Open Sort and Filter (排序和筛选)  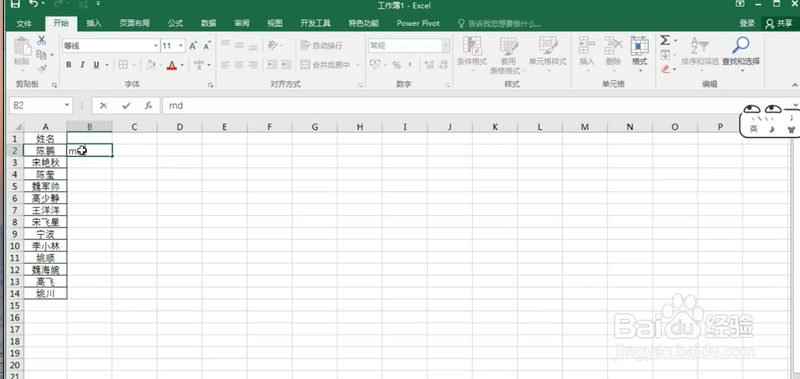pos(700,54)
